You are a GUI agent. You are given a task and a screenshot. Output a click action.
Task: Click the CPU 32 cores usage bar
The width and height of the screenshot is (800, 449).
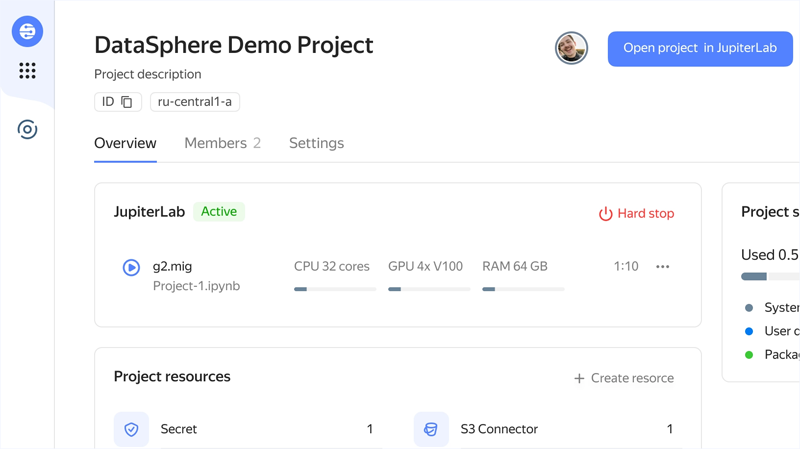(335, 289)
